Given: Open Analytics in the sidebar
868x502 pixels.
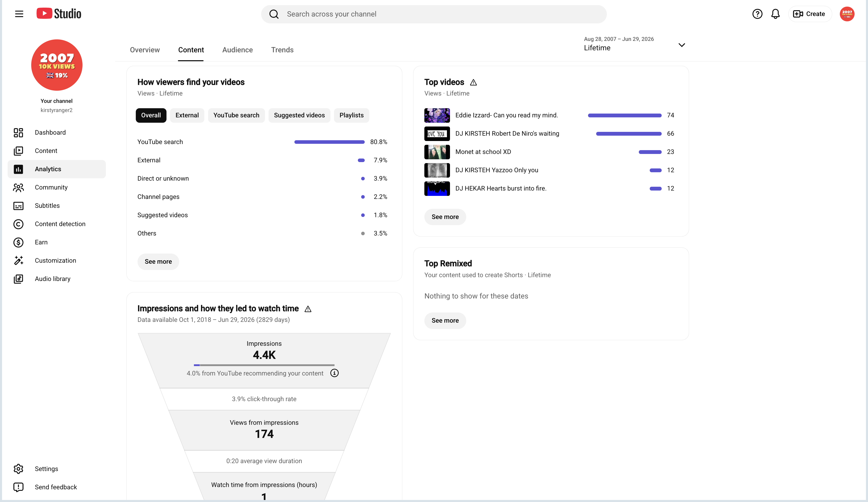Looking at the screenshot, I should tap(57, 169).
